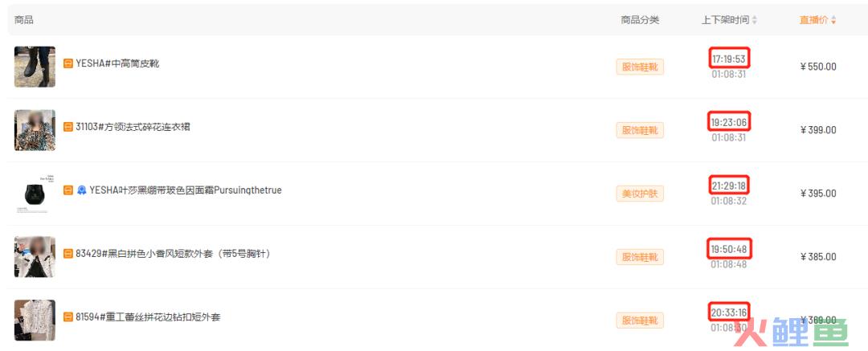Click 服饰鞋靴 tag in the boots row
This screenshot has height=351, width=868.
click(640, 67)
